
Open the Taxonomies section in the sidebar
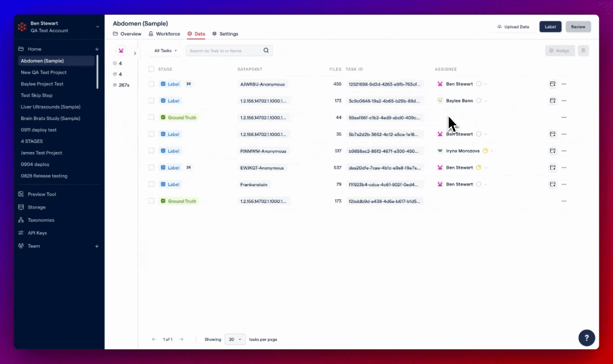41,220
